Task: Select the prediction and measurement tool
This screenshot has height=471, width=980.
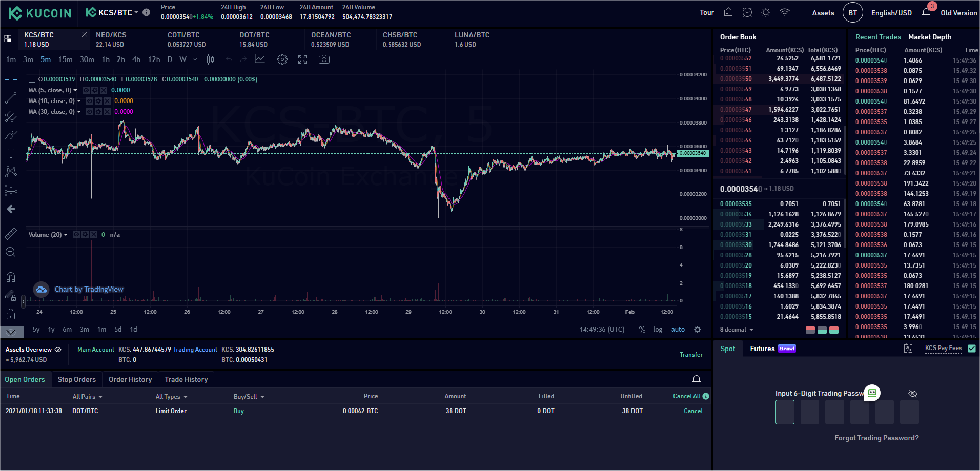Action: [11, 190]
